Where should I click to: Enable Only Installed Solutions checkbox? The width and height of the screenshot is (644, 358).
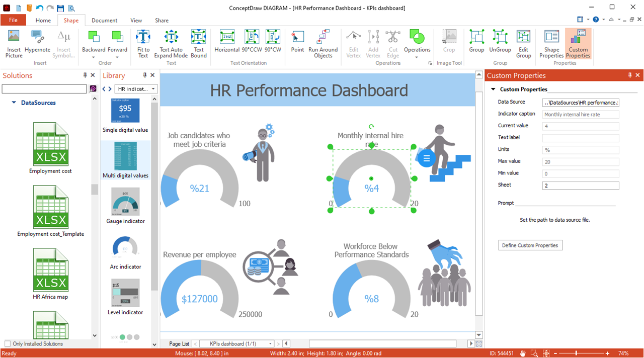click(x=8, y=344)
